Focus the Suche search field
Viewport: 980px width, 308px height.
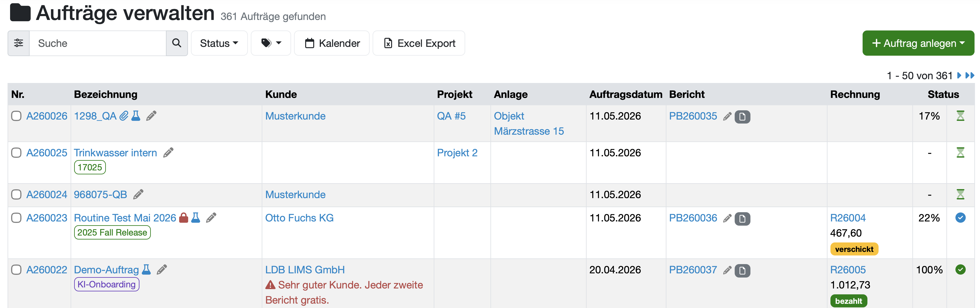[98, 43]
